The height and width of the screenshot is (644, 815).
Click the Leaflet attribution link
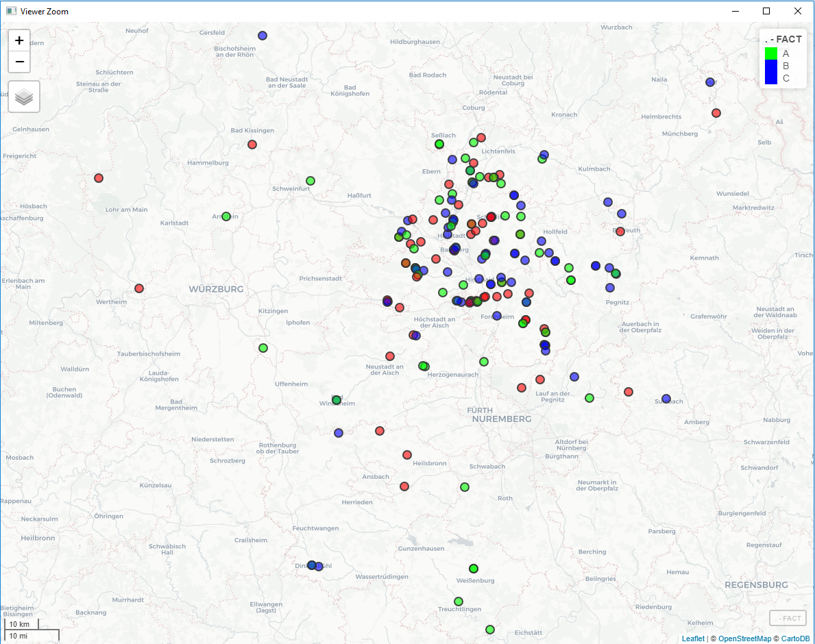(x=693, y=638)
